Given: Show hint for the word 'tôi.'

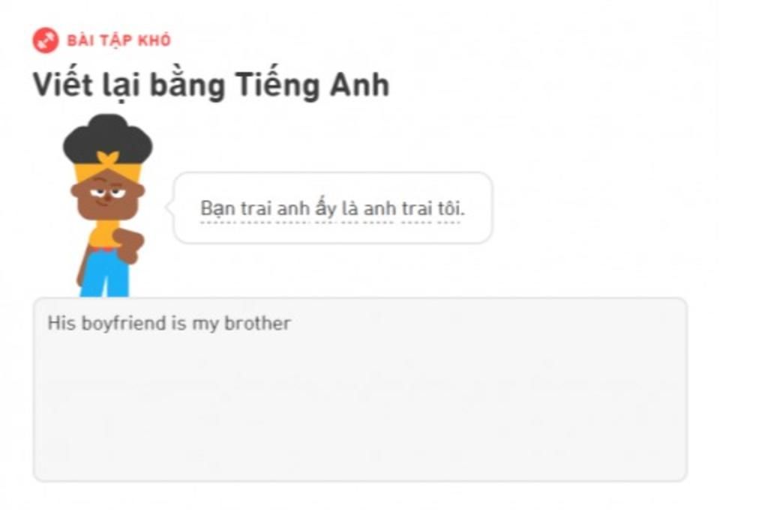Looking at the screenshot, I should point(450,209).
